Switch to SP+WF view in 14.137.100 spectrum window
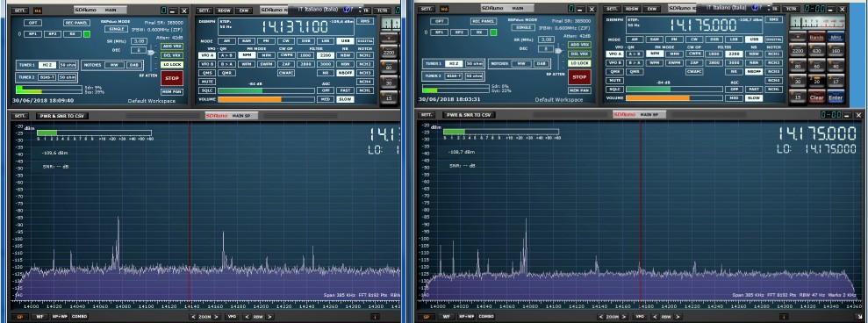The height and width of the screenshot is (323, 868). tap(59, 316)
